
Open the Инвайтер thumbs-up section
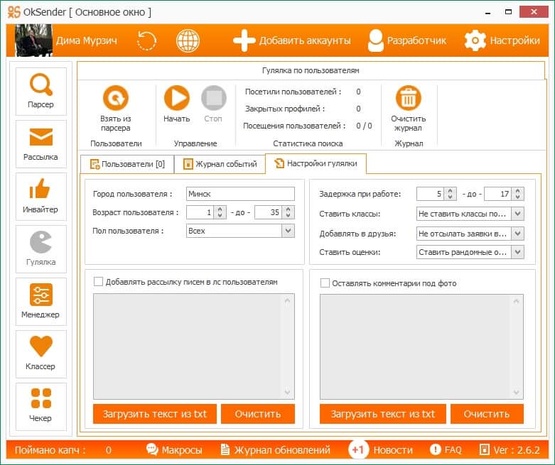(x=41, y=196)
